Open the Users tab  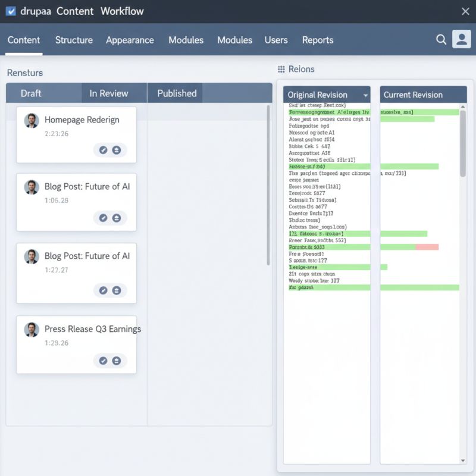(276, 40)
